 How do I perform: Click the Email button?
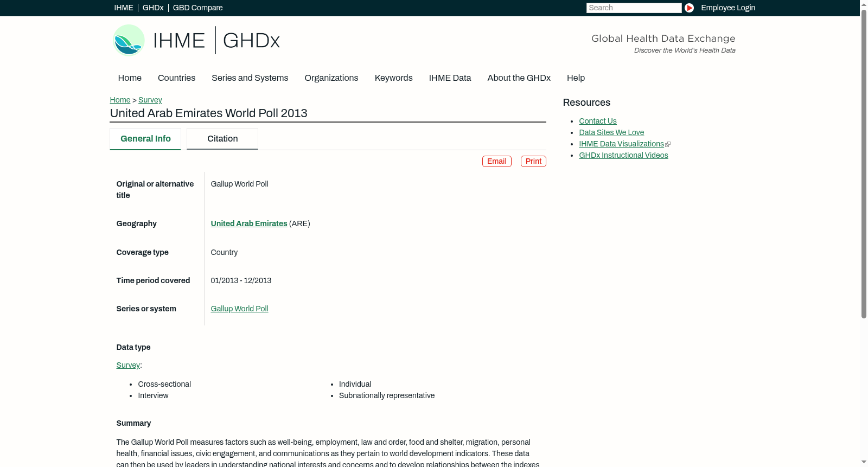pyautogui.click(x=497, y=161)
